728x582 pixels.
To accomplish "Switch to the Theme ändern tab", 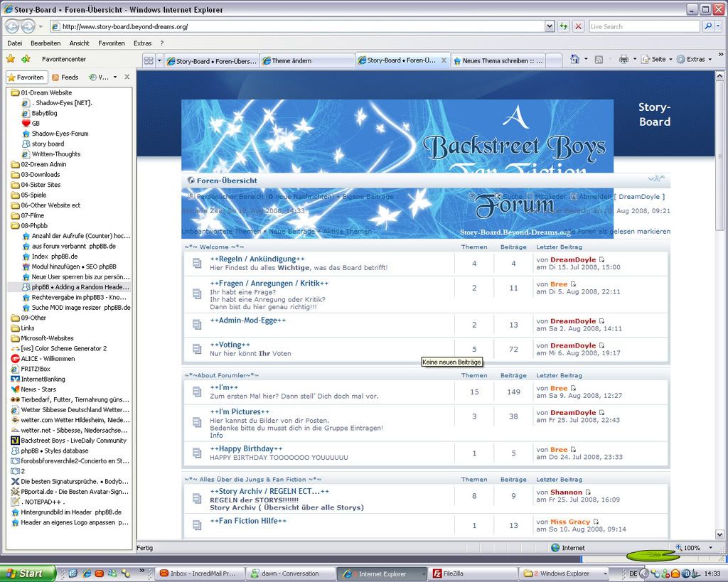I will tap(307, 61).
